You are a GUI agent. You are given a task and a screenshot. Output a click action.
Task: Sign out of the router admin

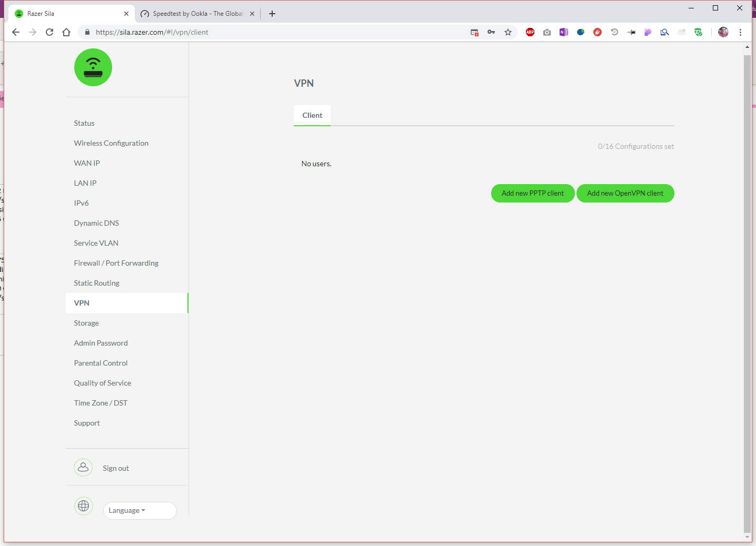116,468
